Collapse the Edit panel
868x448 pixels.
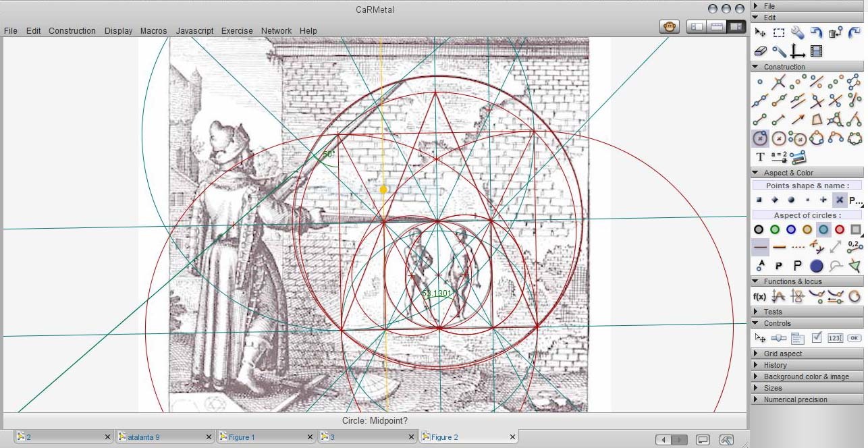coord(807,18)
